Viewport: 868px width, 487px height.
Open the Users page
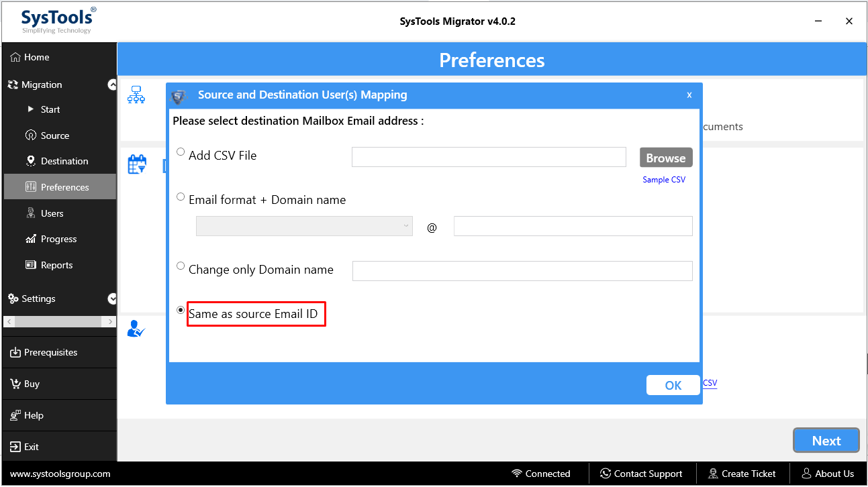[x=52, y=213]
